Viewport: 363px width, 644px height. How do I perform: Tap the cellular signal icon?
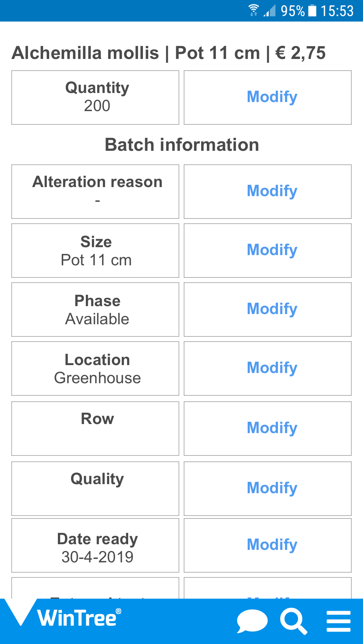270,10
